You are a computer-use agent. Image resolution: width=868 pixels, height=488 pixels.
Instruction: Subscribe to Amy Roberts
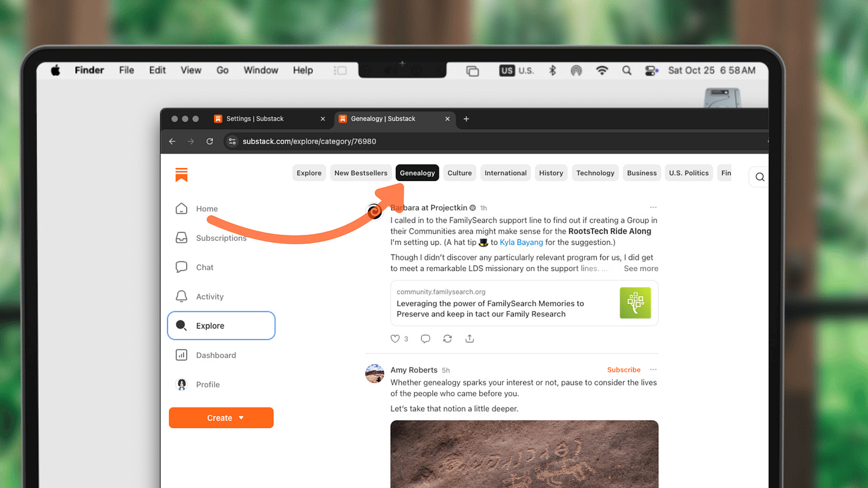[x=624, y=369]
